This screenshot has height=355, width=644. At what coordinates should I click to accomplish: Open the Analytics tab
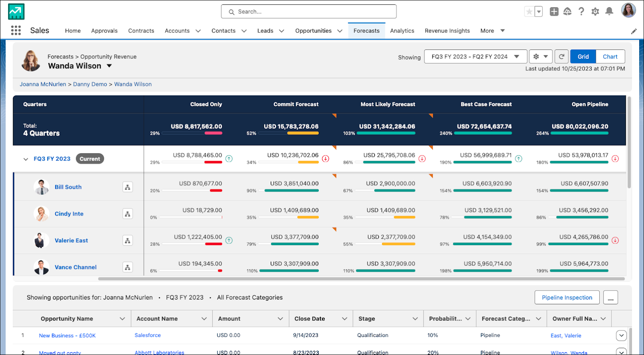(x=402, y=31)
